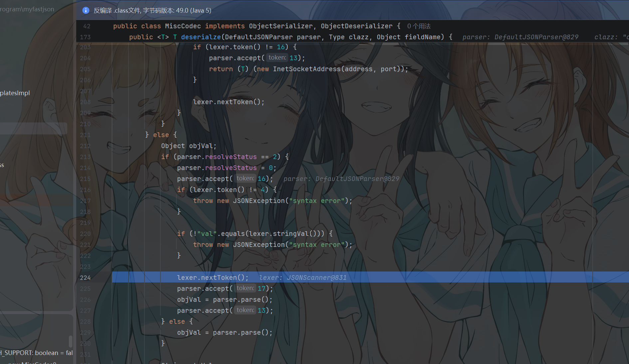The height and width of the screenshot is (364, 629).
Task: Toggle breakpoint at line number 224
Action: point(85,277)
